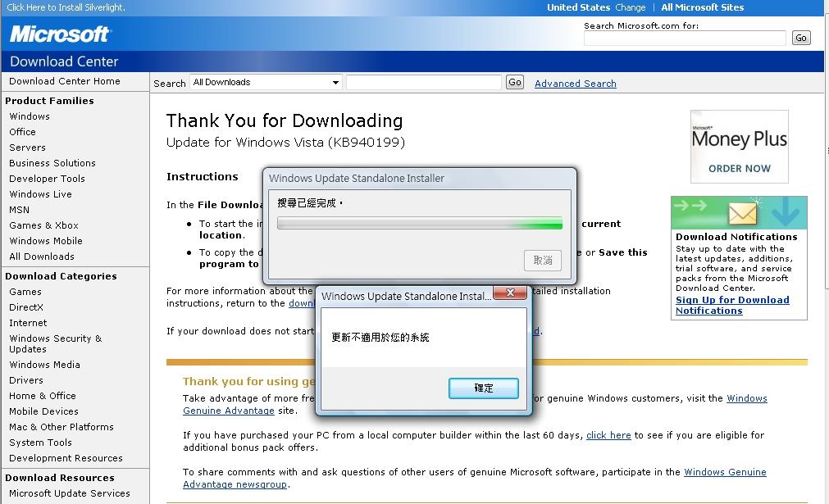829x504 pixels.
Task: Select Windows under Product Families
Action: point(30,116)
